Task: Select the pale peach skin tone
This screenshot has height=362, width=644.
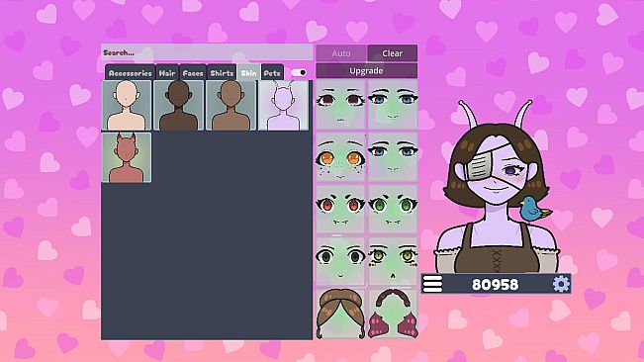Action: [127, 106]
